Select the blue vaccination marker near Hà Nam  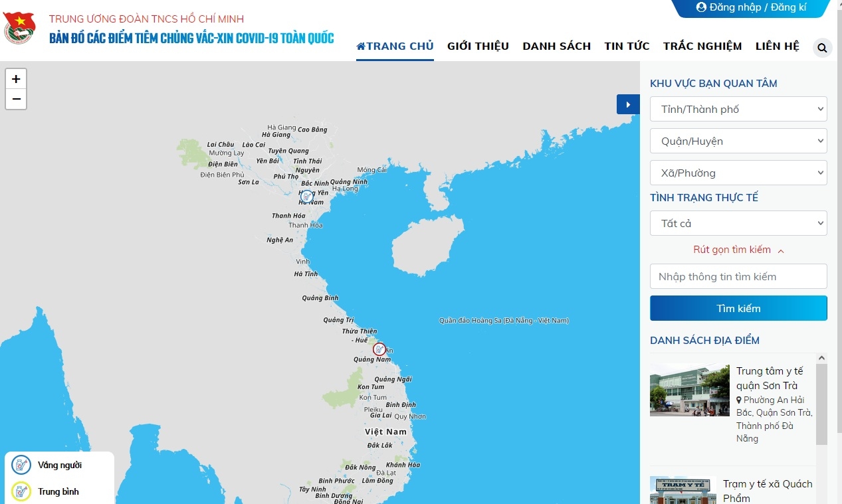click(306, 197)
